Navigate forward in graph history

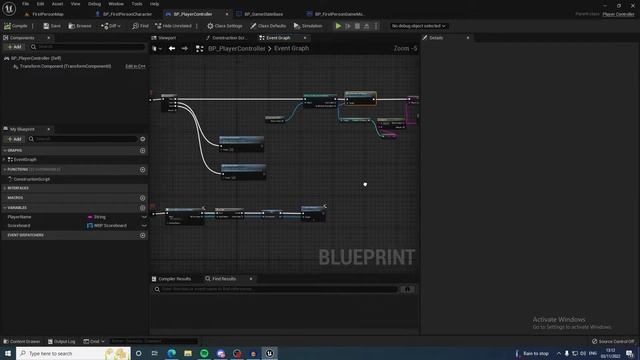point(184,49)
